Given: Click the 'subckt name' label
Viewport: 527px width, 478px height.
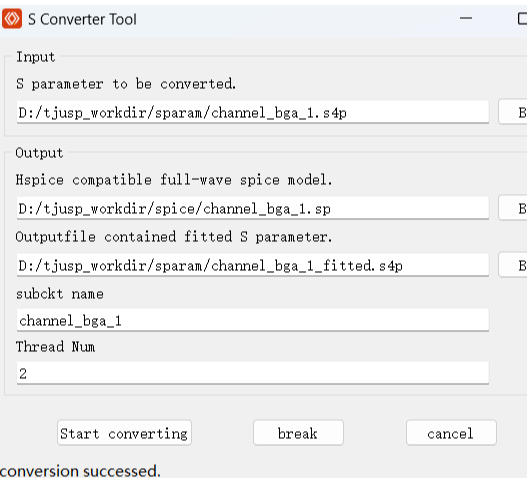Looking at the screenshot, I should [60, 294].
